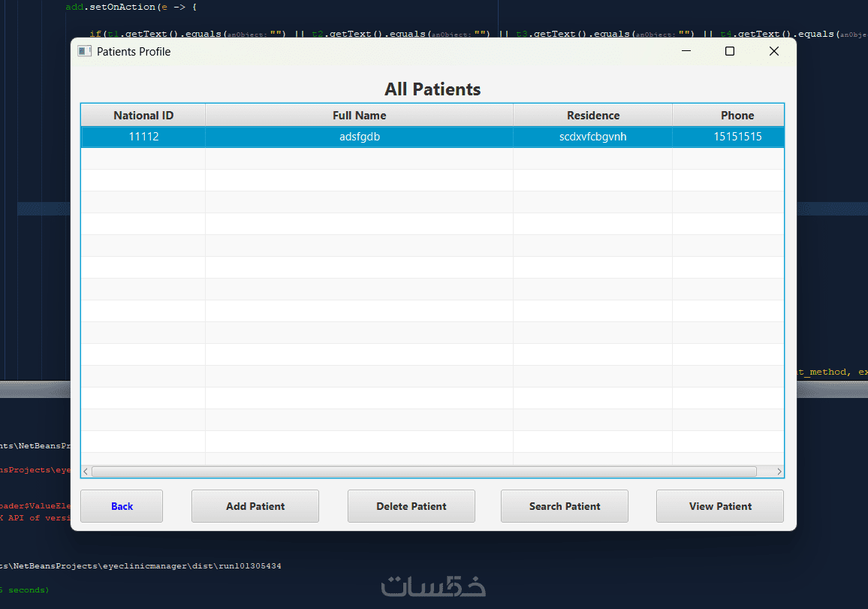Click the table's horizontal scrollbar thumb
The height and width of the screenshot is (609, 868).
[424, 471]
